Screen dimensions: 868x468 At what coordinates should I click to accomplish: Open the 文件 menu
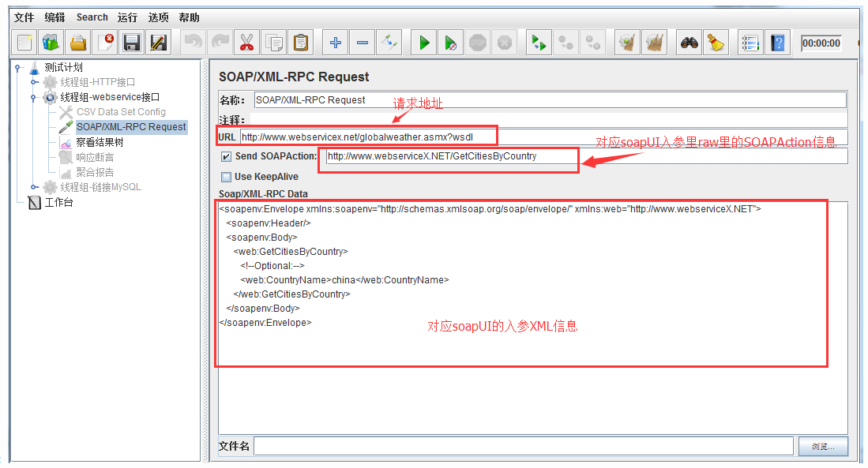(x=24, y=17)
